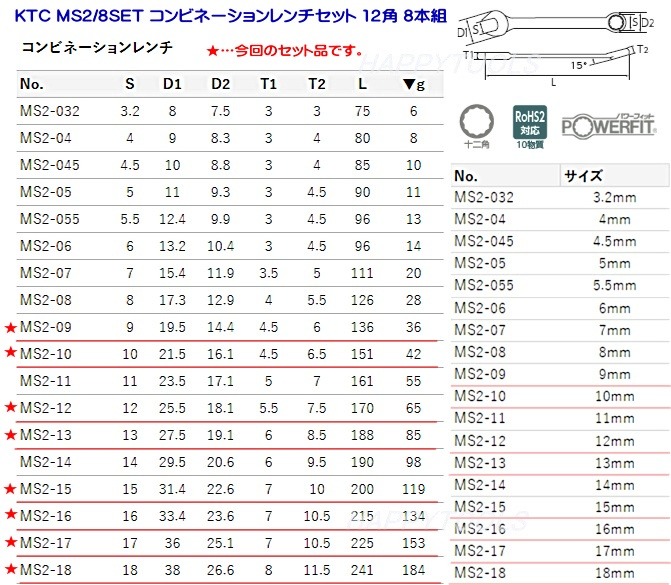Click the 15° angle label in diagram

578,65
